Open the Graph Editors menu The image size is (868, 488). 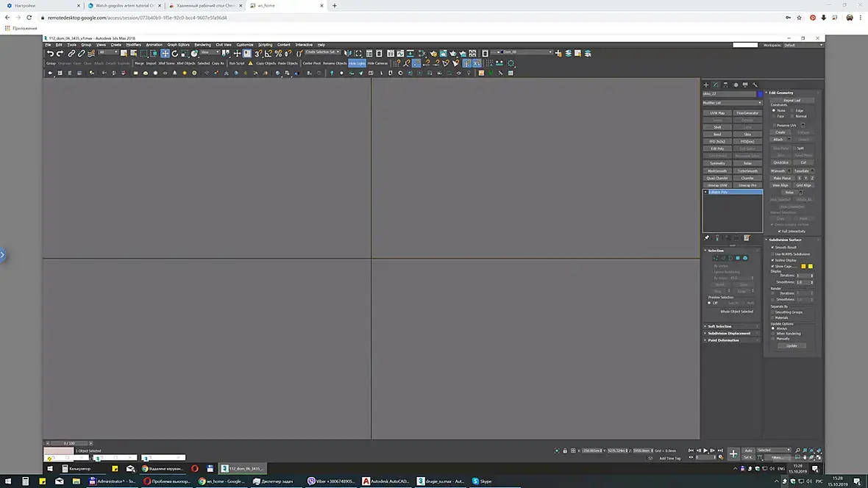coord(178,45)
